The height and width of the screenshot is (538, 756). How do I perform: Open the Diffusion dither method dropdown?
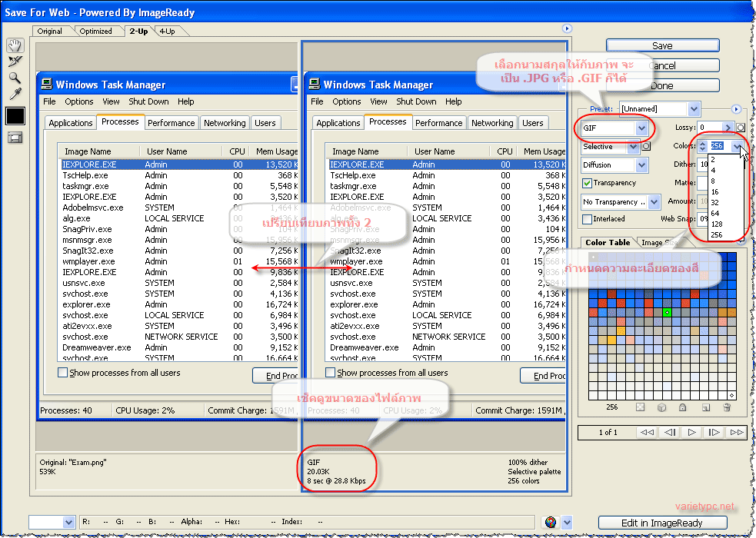tap(641, 164)
